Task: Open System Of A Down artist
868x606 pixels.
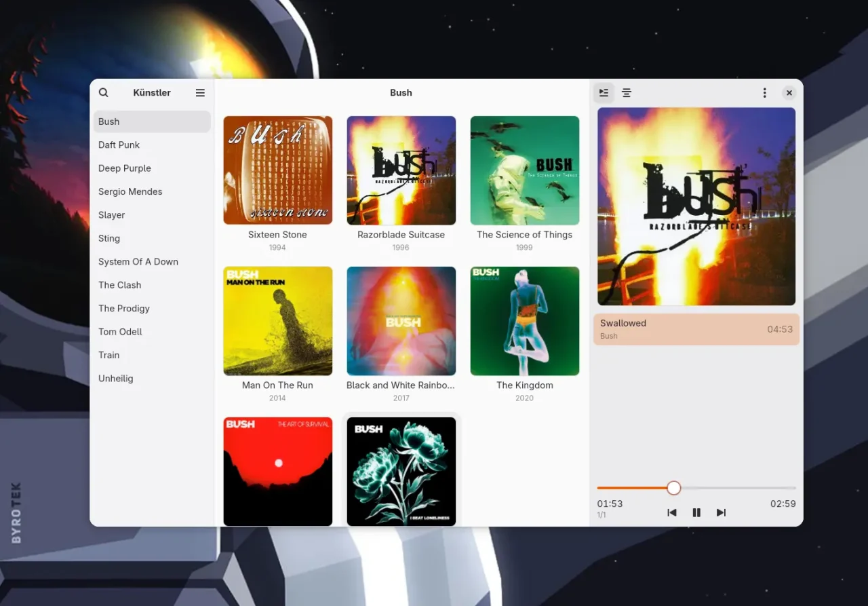Action: [x=138, y=261]
